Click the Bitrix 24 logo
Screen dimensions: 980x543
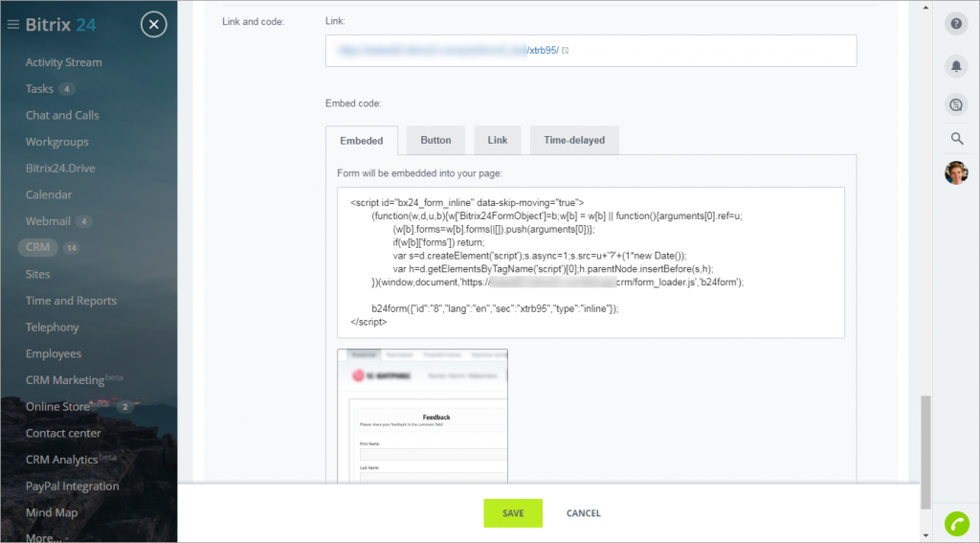pos(60,25)
